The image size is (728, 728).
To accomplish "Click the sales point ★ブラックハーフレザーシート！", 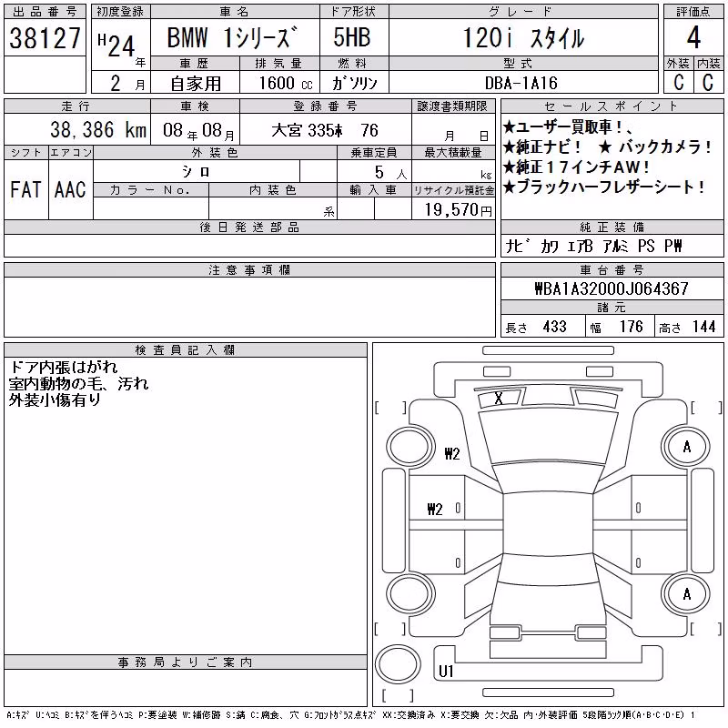I will 603,187.
